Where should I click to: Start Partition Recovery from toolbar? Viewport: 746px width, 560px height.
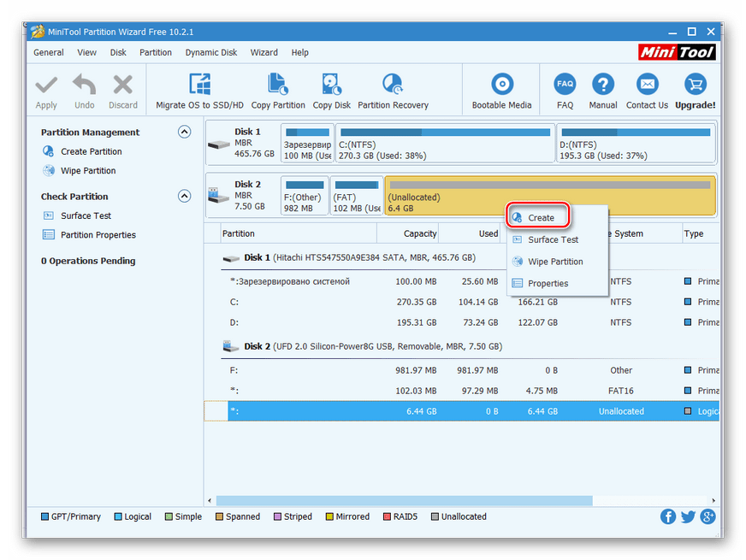(x=393, y=85)
